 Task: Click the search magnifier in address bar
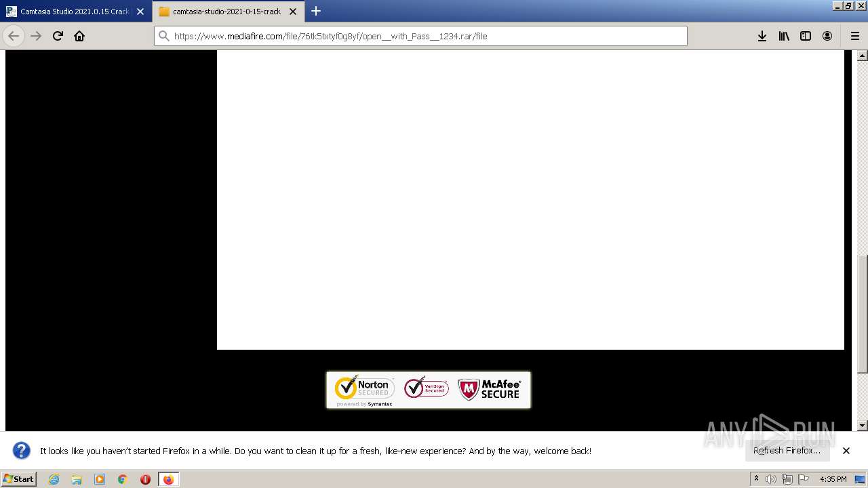[x=163, y=36]
